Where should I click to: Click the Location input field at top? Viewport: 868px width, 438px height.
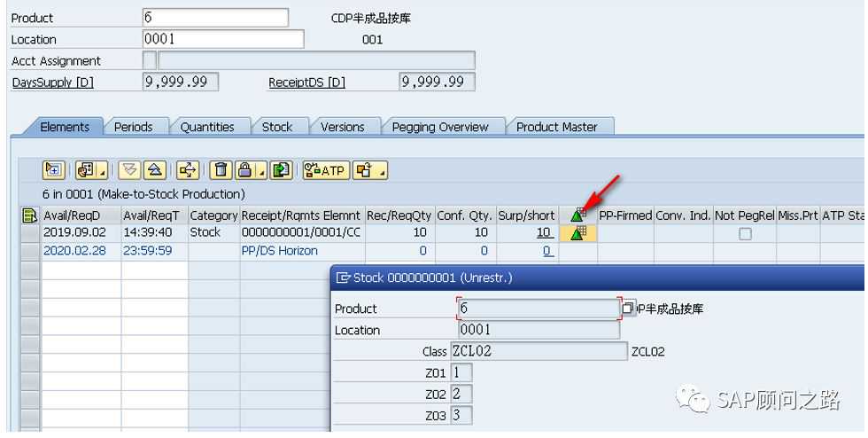click(x=223, y=39)
